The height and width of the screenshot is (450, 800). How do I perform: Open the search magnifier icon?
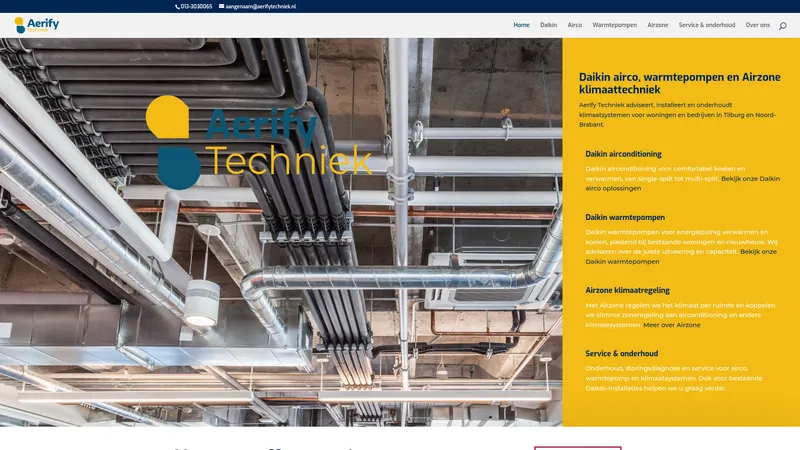[782, 26]
